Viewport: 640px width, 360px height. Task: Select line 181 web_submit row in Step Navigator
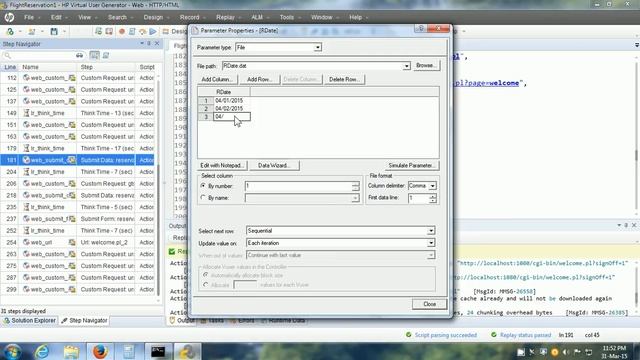pos(78,160)
